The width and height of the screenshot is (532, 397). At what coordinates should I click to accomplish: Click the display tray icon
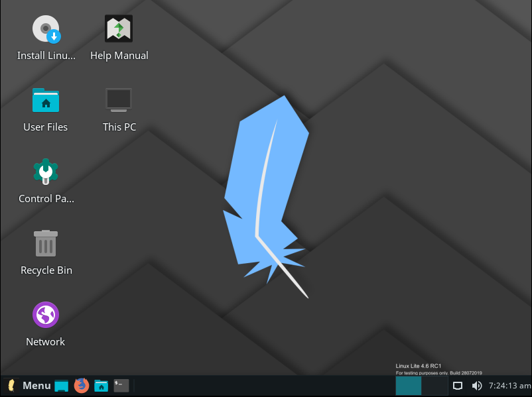pos(458,386)
